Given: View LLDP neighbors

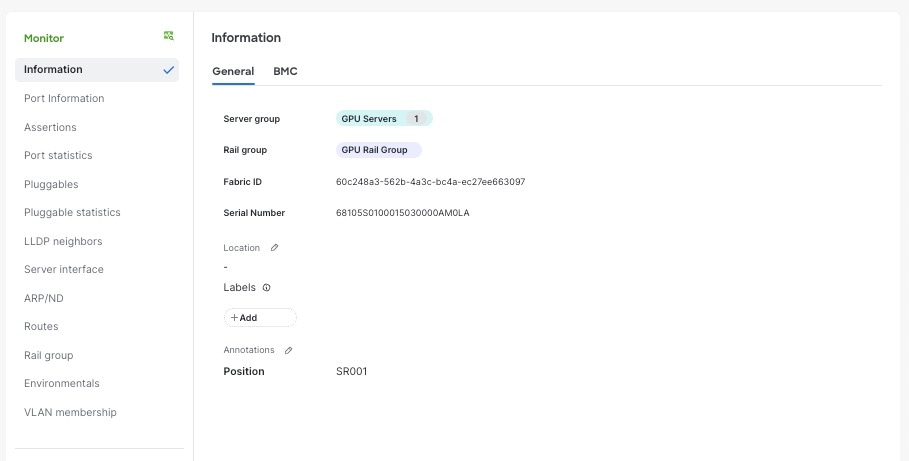Looking at the screenshot, I should (x=63, y=241).
